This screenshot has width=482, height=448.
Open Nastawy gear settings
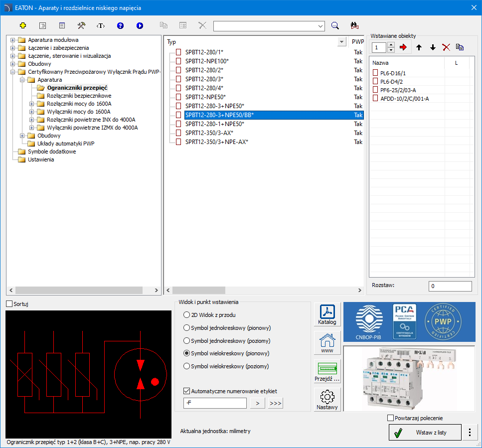(327, 400)
